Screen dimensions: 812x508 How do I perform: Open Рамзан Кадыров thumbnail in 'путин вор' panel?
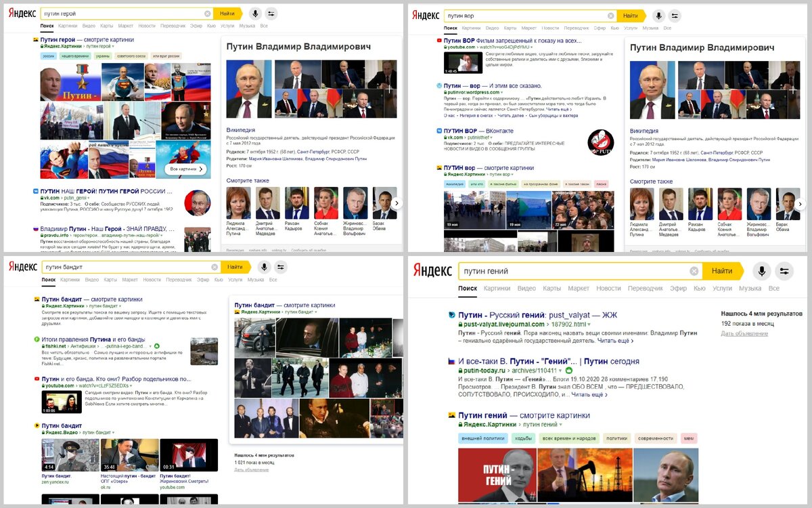click(700, 204)
